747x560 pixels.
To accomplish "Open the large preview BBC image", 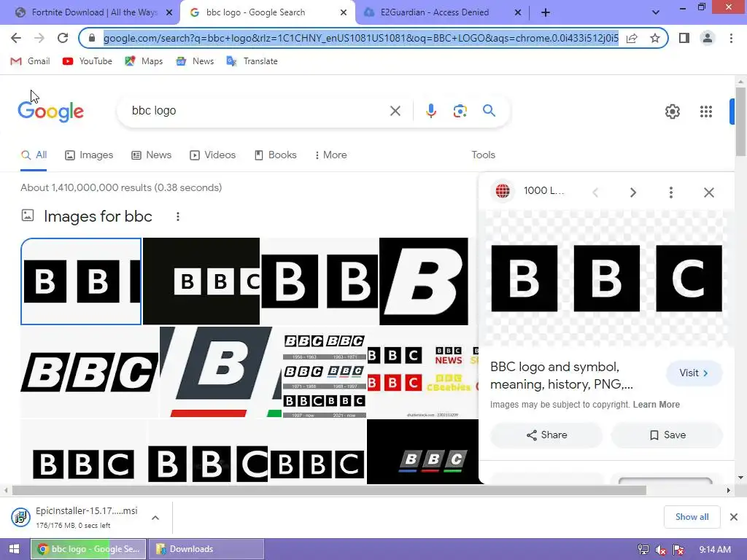I will coord(606,279).
